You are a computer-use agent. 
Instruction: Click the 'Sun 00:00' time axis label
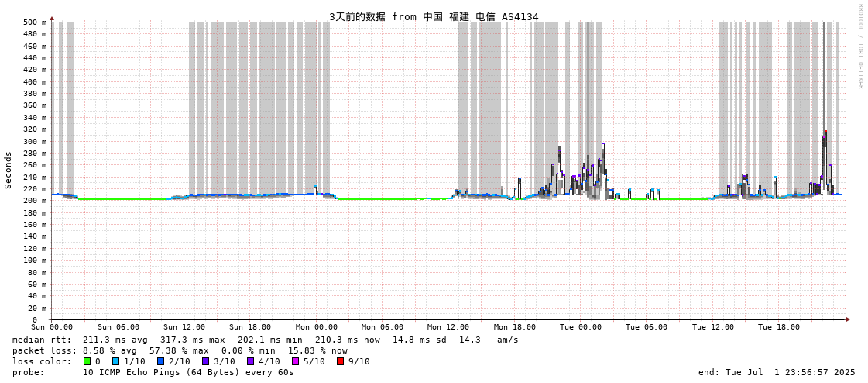pyautogui.click(x=51, y=327)
